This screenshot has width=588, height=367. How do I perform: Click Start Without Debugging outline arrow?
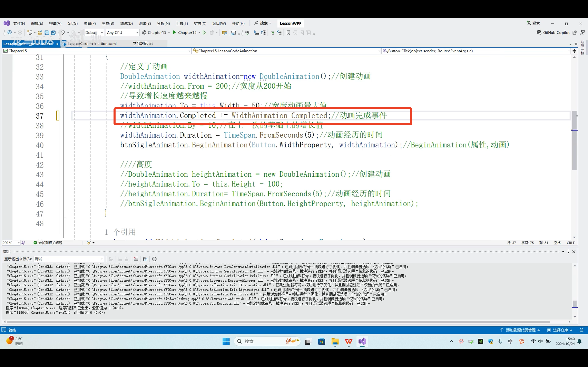pyautogui.click(x=204, y=33)
